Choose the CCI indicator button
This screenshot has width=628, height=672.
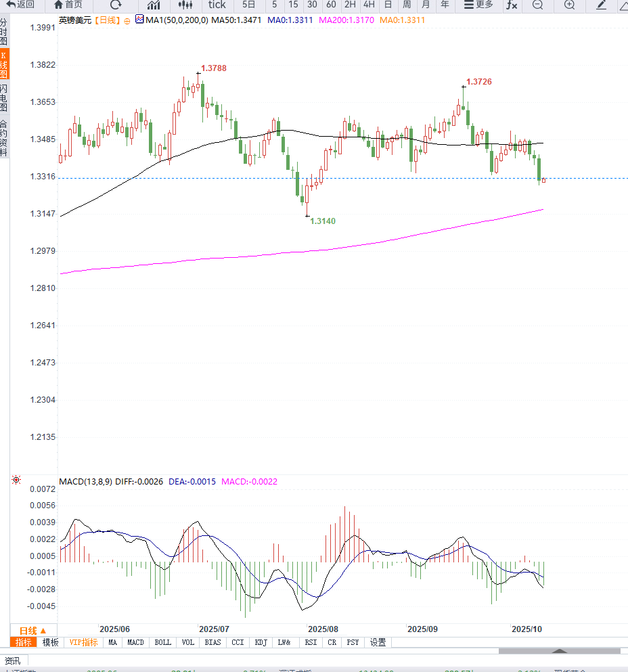coord(238,642)
